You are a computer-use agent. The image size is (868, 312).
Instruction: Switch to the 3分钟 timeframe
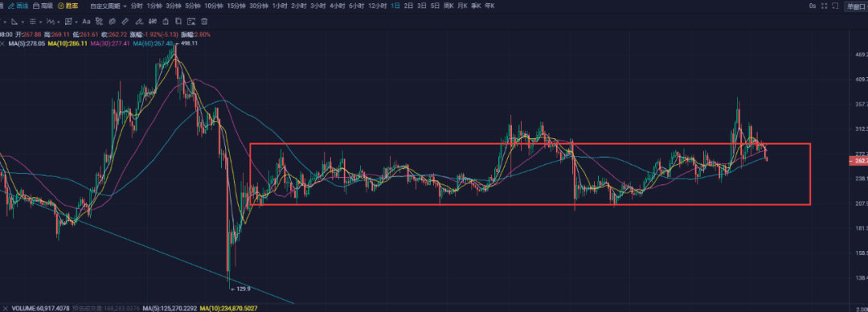pos(174,6)
